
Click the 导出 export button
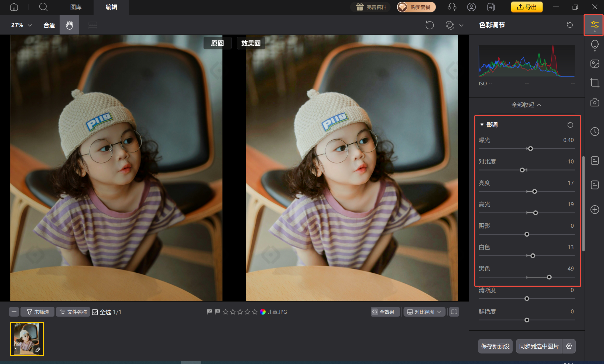[527, 7]
